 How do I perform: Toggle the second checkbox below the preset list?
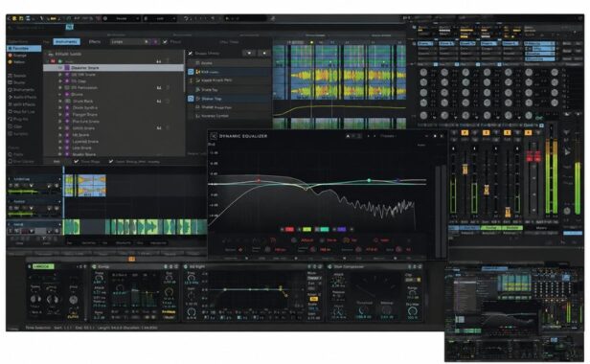click(x=111, y=162)
